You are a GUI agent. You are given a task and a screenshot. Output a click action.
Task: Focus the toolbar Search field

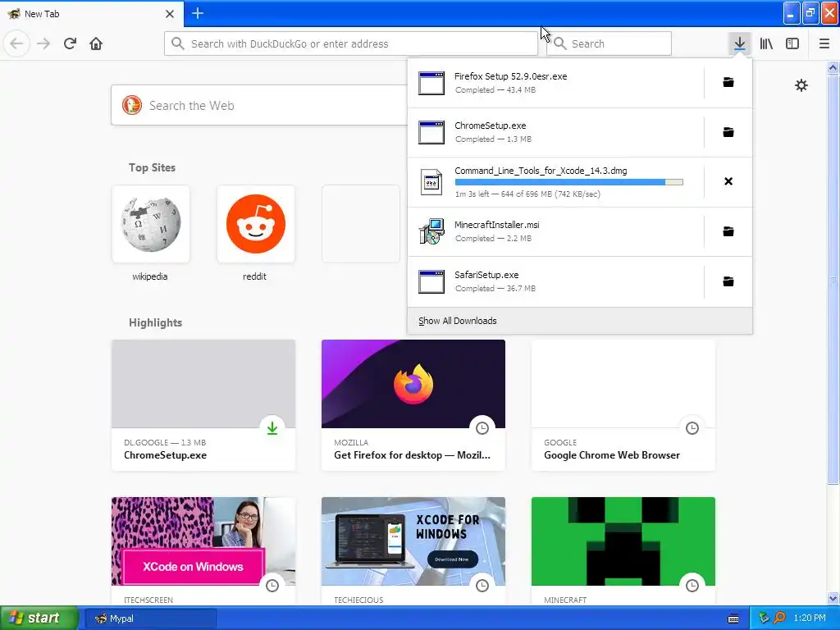(609, 43)
